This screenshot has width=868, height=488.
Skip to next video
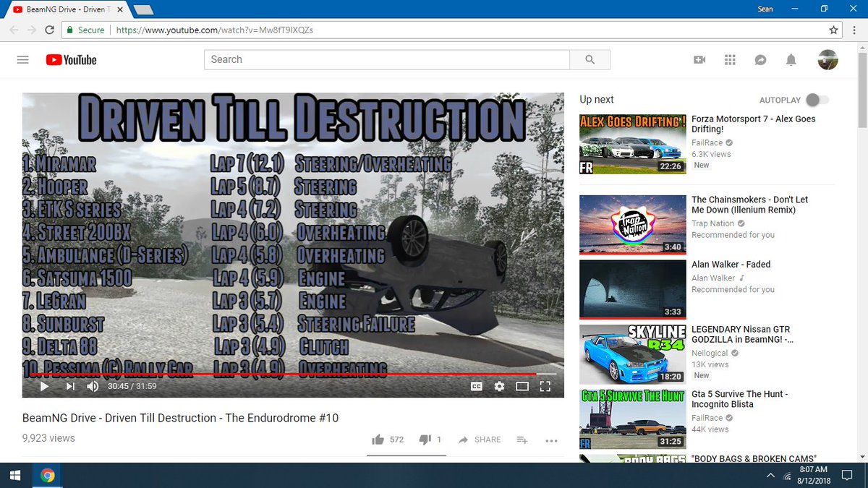(70, 386)
